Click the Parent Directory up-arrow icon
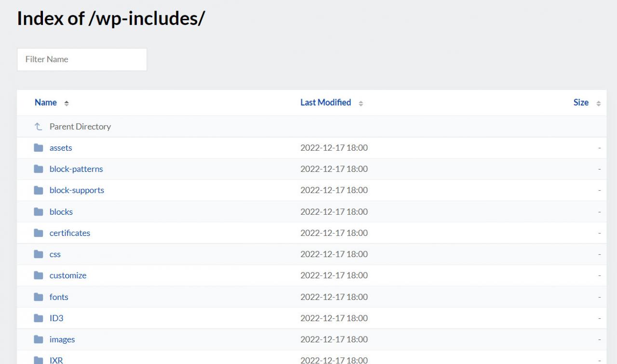The width and height of the screenshot is (617, 364). (x=39, y=127)
